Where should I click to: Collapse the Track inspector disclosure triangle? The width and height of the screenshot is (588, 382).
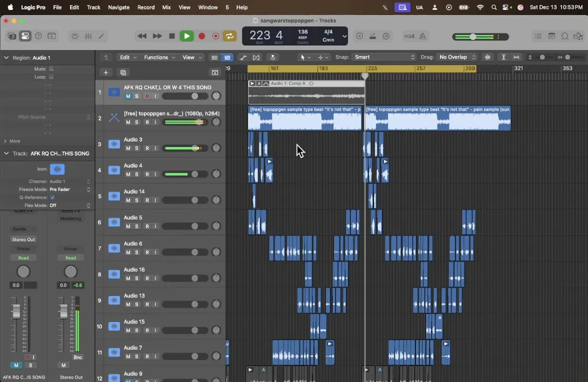coord(6,153)
